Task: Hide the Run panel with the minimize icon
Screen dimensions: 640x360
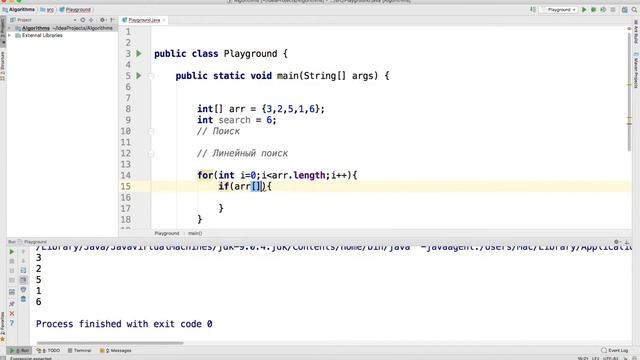Action: [x=627, y=242]
